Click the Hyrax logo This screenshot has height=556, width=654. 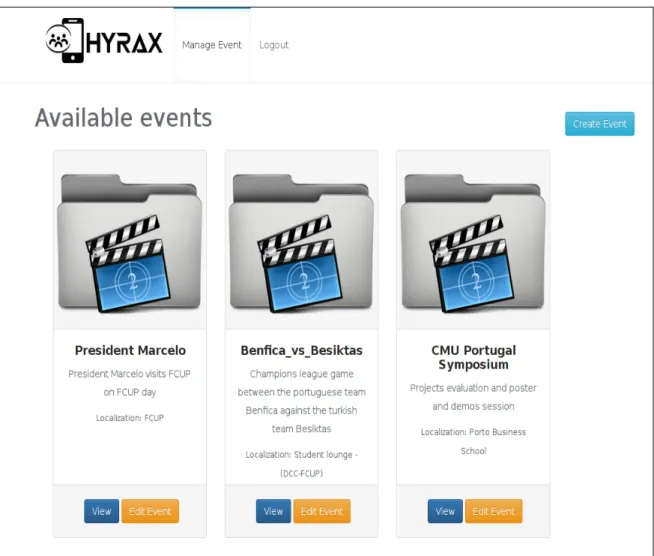pyautogui.click(x=104, y=41)
